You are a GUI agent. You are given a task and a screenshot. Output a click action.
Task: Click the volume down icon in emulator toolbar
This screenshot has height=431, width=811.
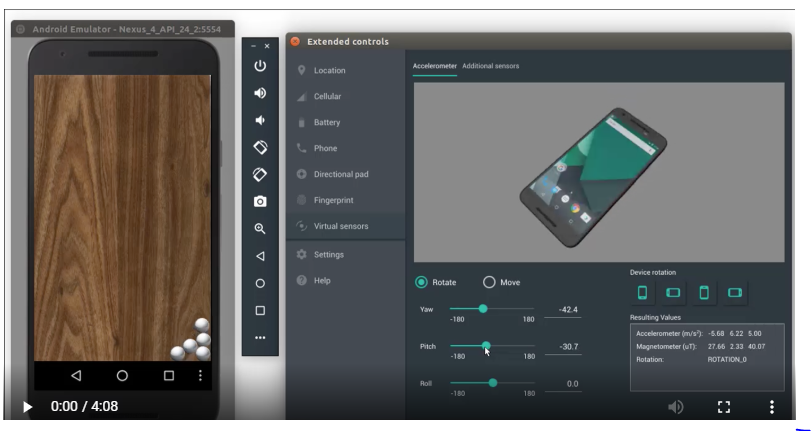(x=260, y=120)
